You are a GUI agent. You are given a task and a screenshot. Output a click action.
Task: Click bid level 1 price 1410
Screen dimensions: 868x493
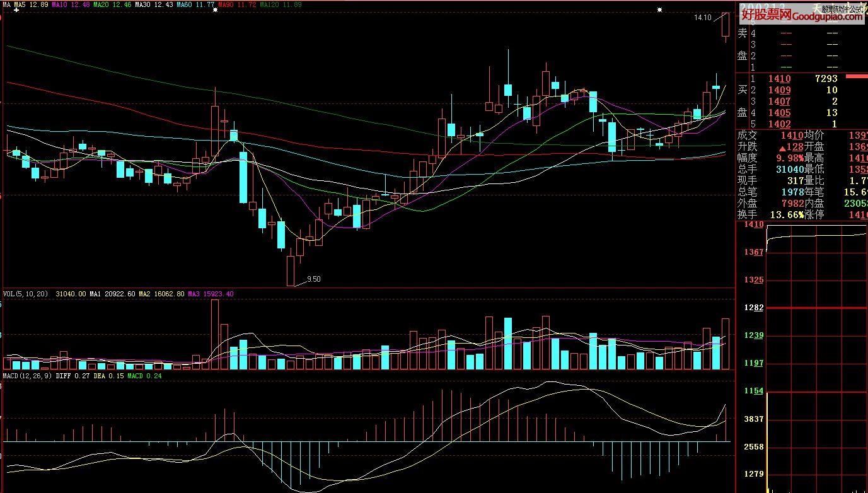[x=779, y=79]
